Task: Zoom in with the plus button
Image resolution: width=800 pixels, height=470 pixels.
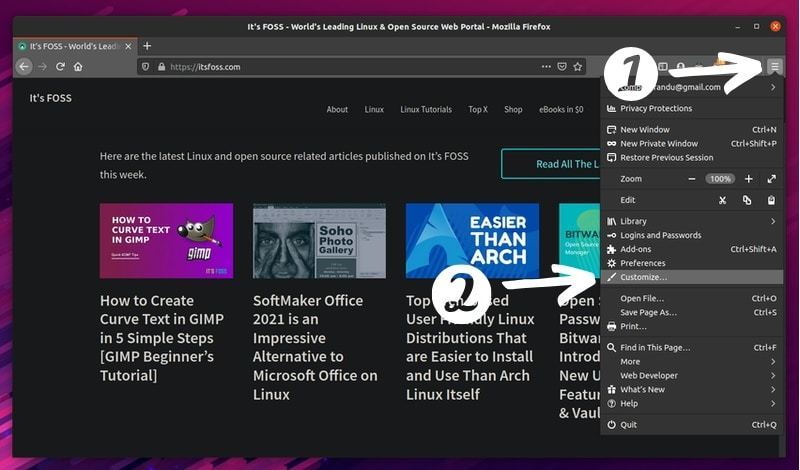Action: tap(748, 179)
